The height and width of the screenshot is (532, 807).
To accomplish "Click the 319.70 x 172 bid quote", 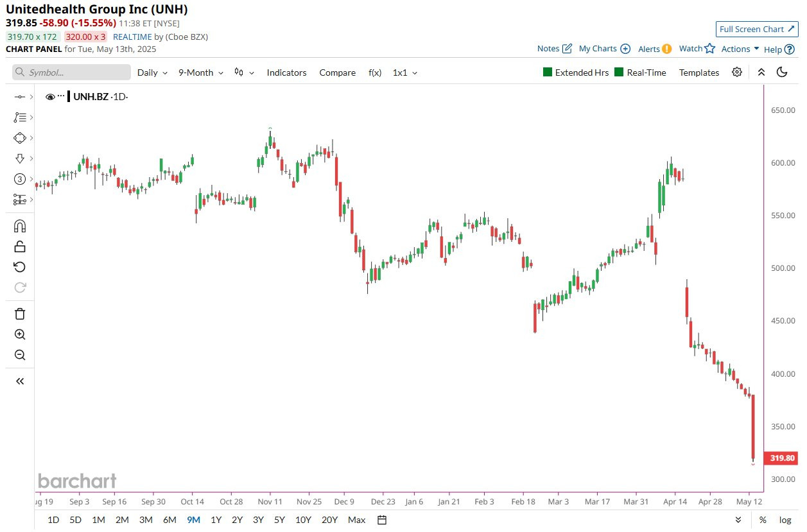I will point(33,37).
